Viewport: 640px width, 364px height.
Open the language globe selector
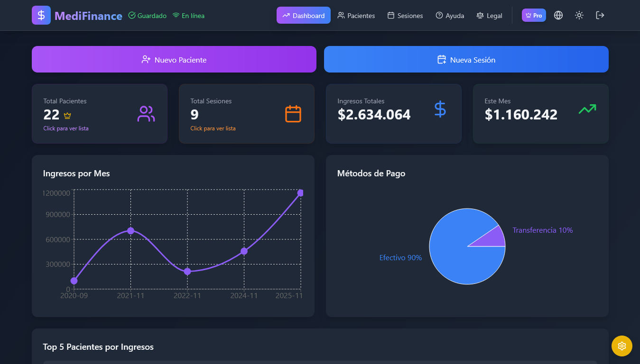tap(558, 15)
